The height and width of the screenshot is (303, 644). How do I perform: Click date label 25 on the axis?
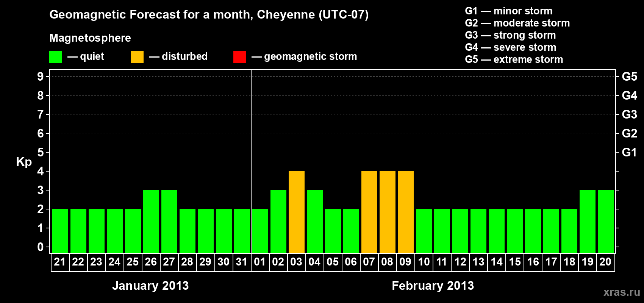tap(133, 262)
